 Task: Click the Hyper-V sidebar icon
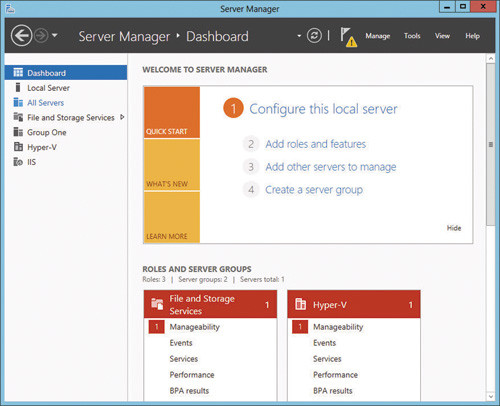[18, 147]
